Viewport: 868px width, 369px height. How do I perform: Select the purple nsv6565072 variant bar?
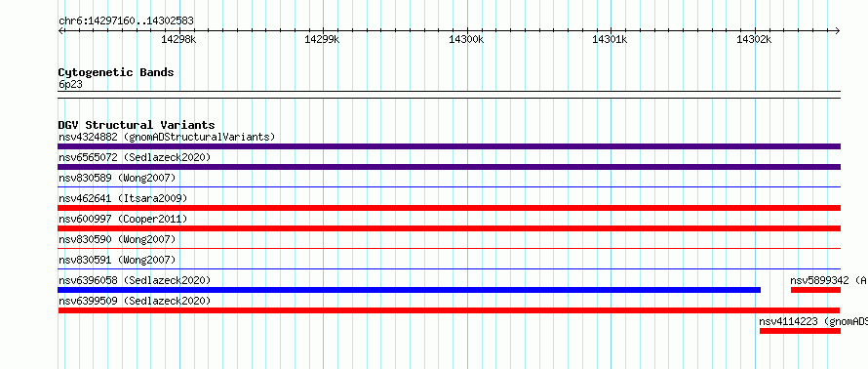[449, 167]
